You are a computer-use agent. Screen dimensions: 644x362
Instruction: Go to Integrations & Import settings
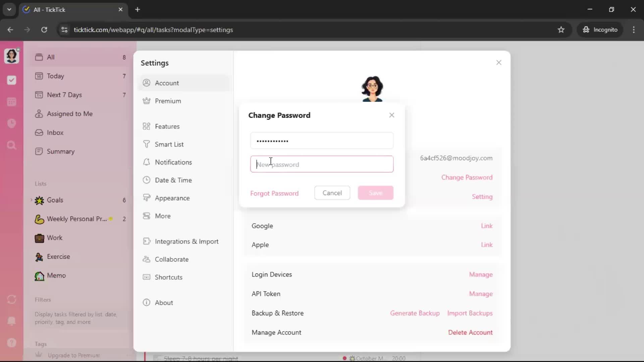click(x=186, y=241)
